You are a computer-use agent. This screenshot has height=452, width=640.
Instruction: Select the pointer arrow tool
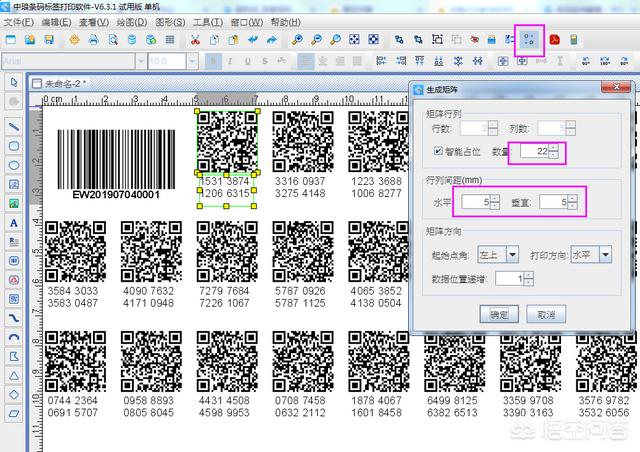[x=14, y=82]
